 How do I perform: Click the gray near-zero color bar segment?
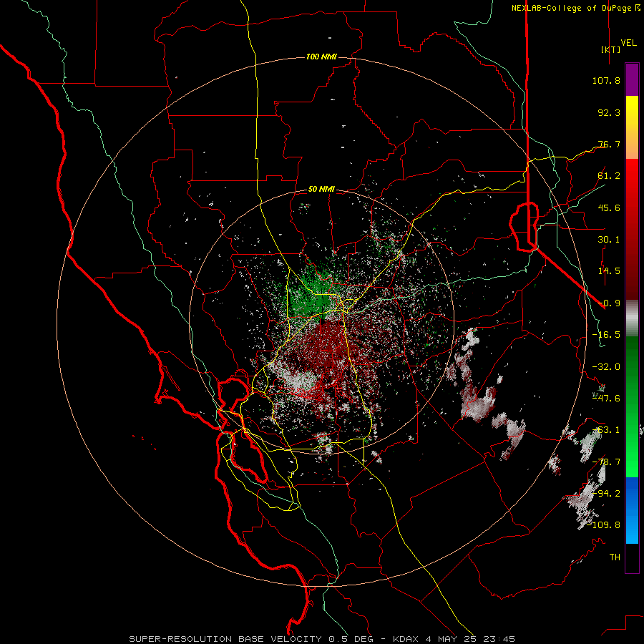(x=632, y=318)
